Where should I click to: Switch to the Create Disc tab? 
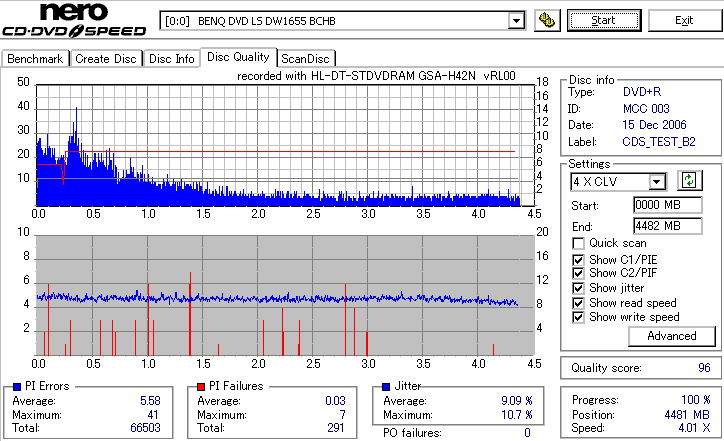(106, 59)
